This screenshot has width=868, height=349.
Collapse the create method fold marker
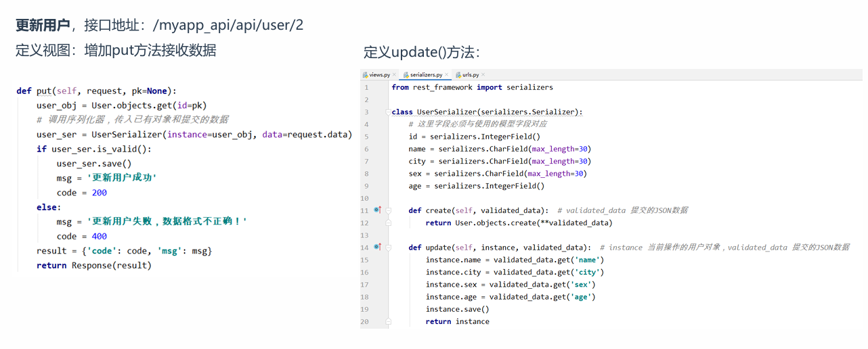coord(389,210)
